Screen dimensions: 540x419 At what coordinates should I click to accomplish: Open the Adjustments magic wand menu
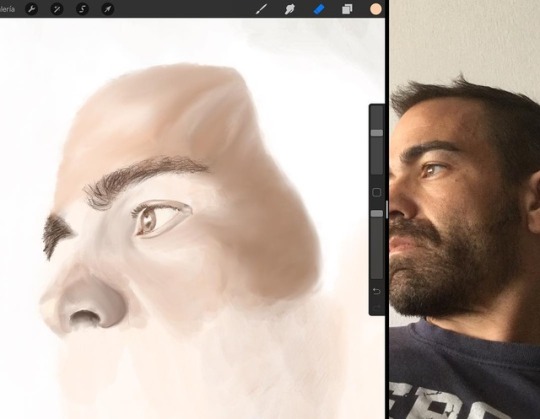click(x=57, y=9)
